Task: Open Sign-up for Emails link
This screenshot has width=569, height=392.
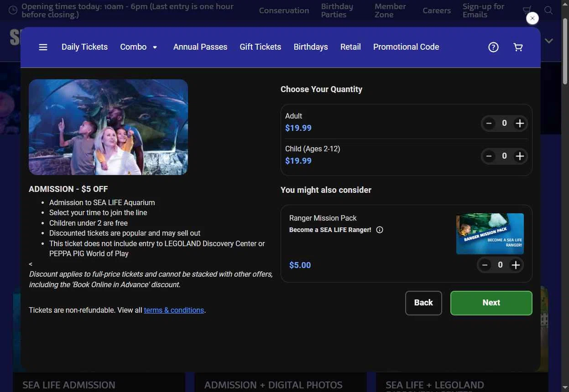Action: pos(483,10)
